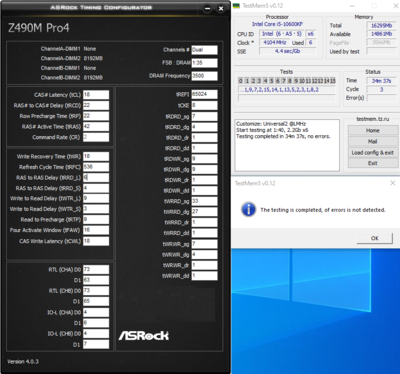Viewport: 400px width, 374px height.
Task: Click the tWRWR_dd field
Action: [x=205, y=276]
